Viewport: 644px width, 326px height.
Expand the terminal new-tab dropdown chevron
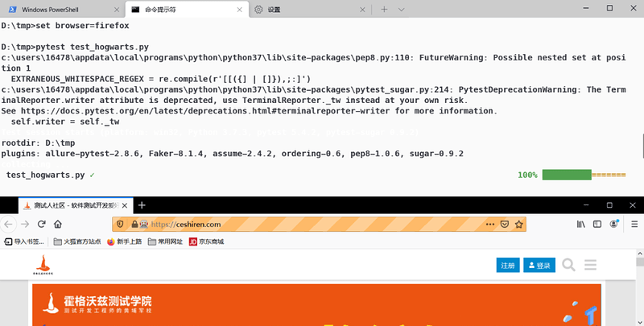coord(401,9)
